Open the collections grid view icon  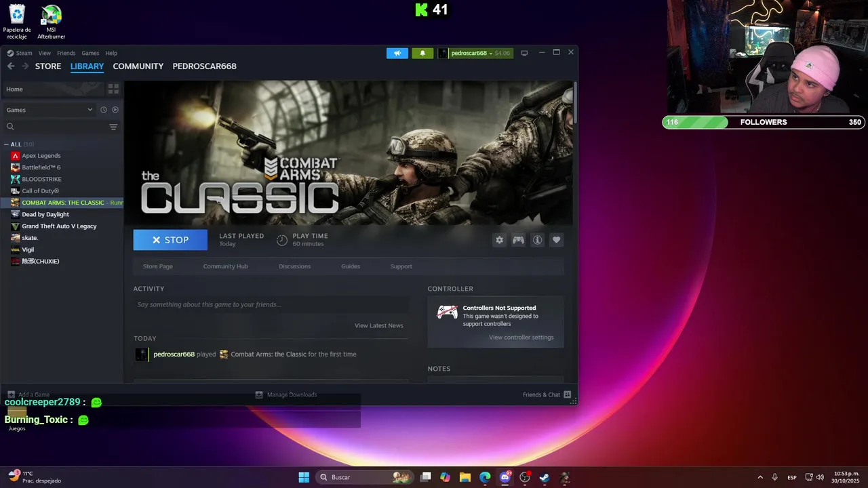click(113, 89)
